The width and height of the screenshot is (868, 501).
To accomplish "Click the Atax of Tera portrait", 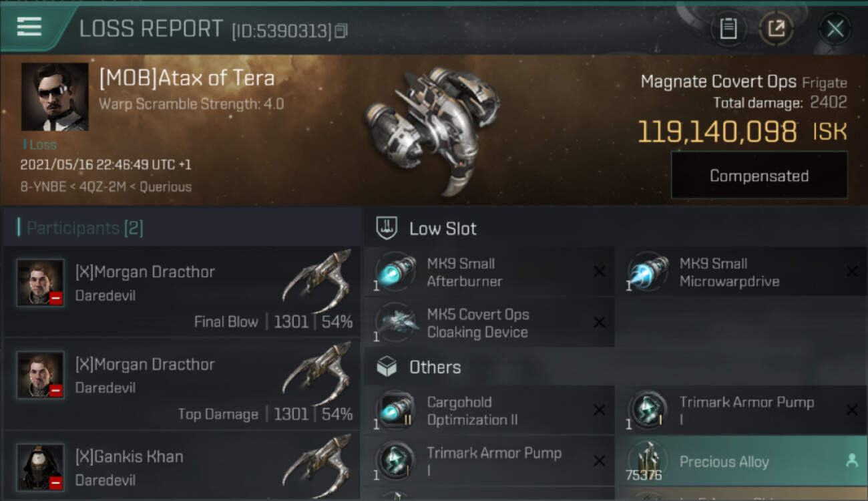I will [55, 97].
